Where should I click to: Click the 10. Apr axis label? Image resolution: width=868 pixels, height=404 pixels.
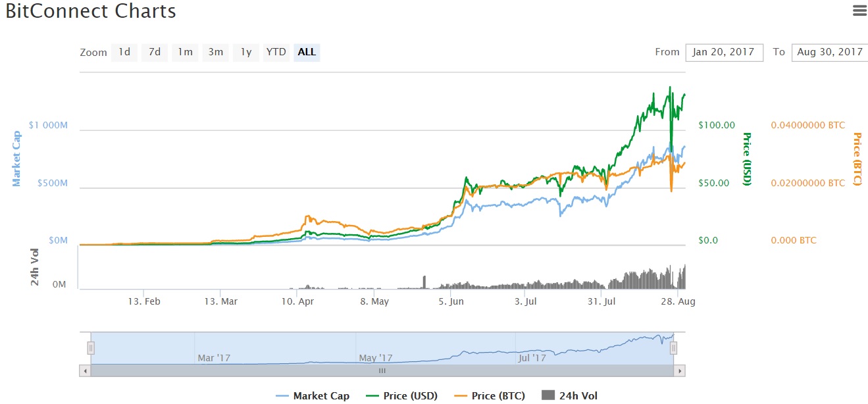[298, 301]
